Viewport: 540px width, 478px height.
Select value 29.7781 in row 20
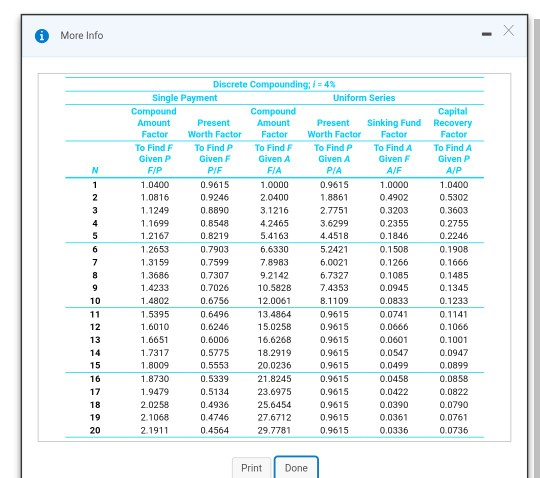click(274, 430)
